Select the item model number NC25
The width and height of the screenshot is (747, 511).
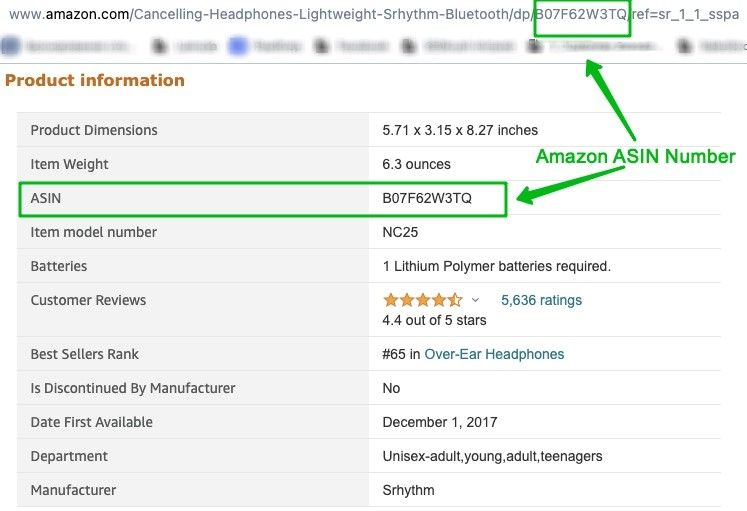(400, 232)
